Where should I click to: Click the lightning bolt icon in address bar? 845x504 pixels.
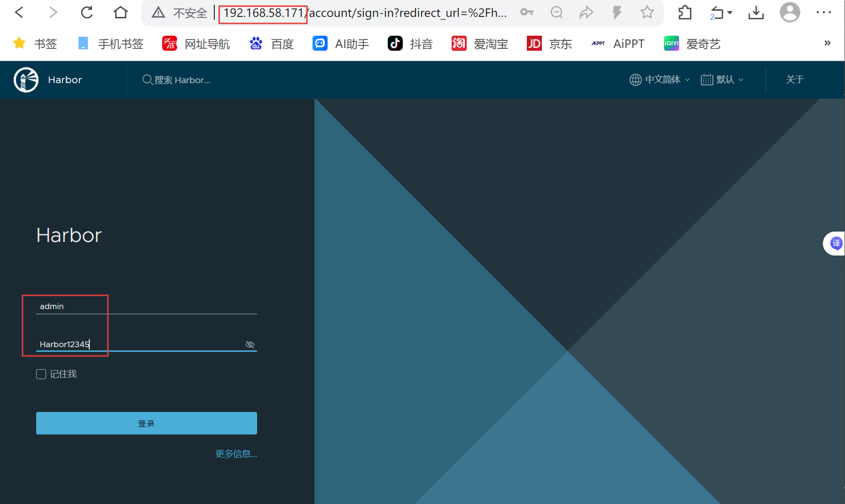point(617,12)
